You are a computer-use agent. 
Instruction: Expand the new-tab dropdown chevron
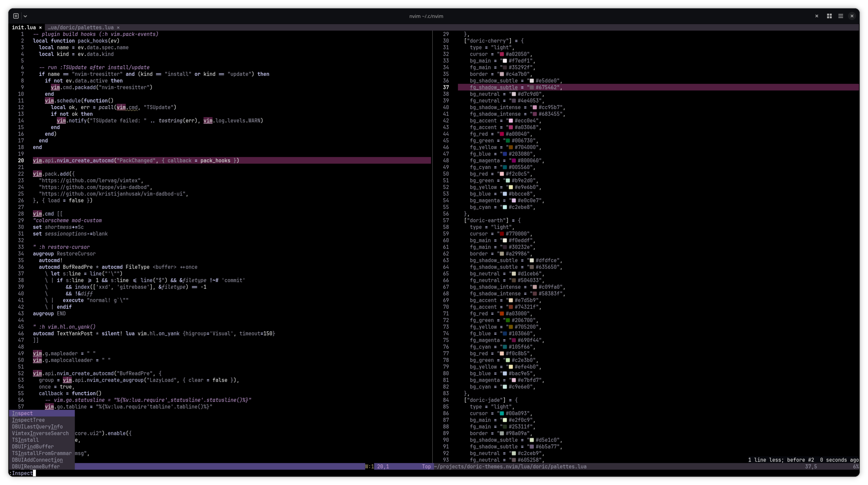[x=25, y=16]
